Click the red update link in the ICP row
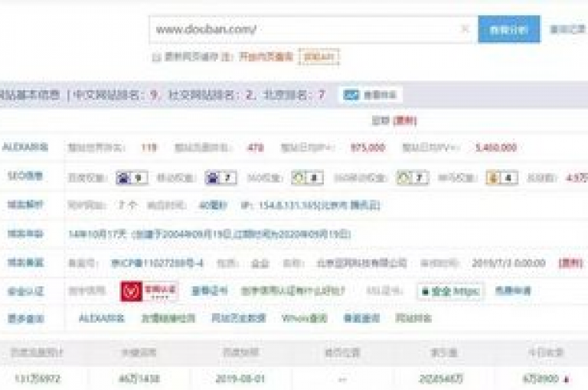The height and width of the screenshot is (390, 588). tap(570, 263)
